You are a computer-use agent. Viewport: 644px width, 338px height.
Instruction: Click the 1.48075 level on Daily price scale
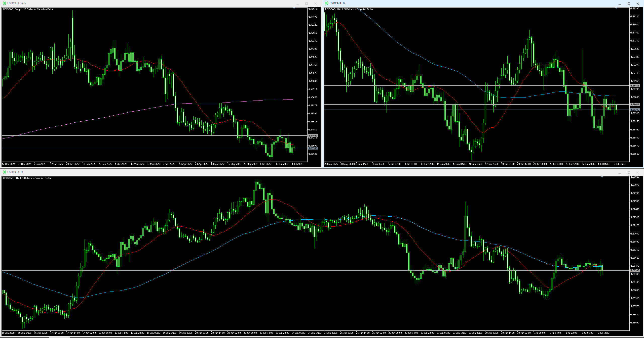(313, 9)
